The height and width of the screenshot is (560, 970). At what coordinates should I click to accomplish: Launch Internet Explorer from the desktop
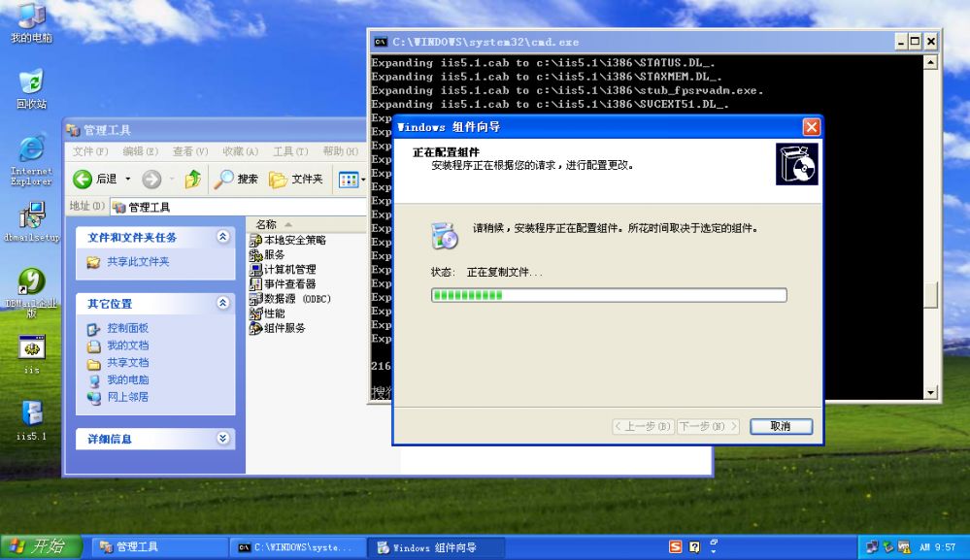(31, 160)
